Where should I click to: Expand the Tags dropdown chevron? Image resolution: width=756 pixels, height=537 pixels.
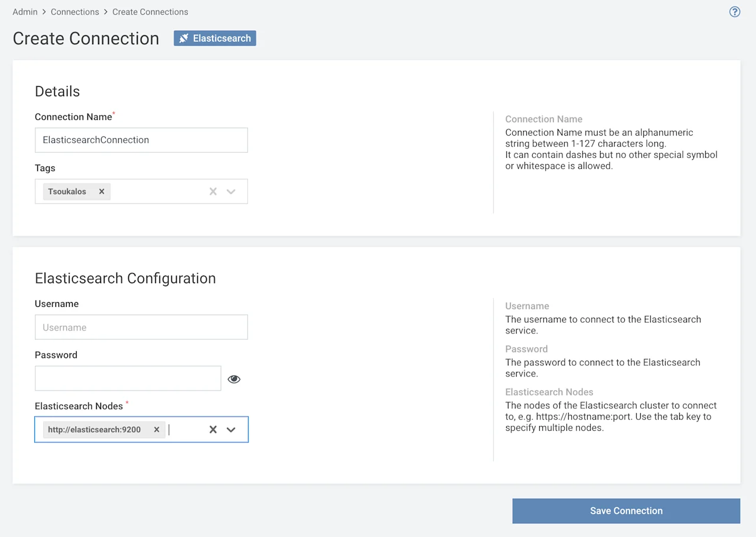[x=230, y=191]
